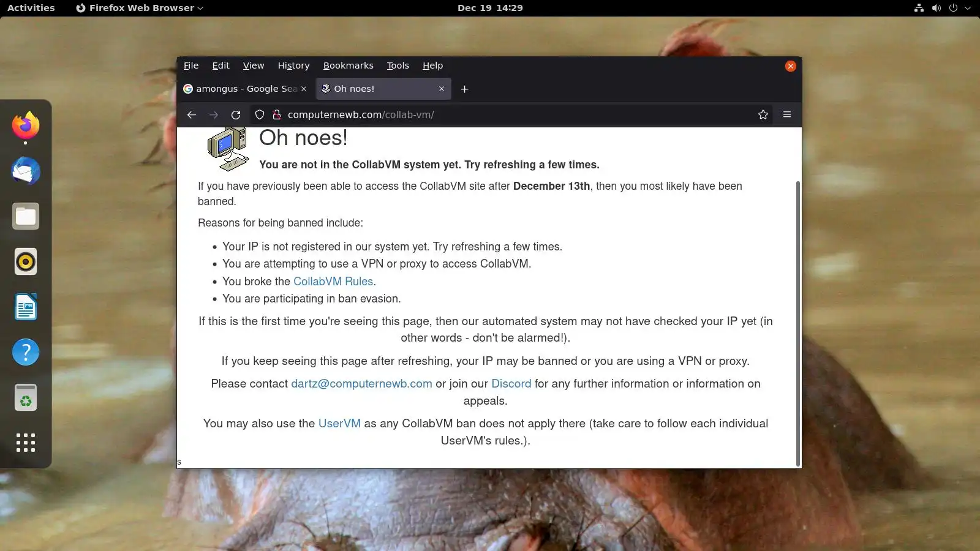This screenshot has height=551, width=980.
Task: Expand the system menu arrow in top bar
Action: [968, 8]
